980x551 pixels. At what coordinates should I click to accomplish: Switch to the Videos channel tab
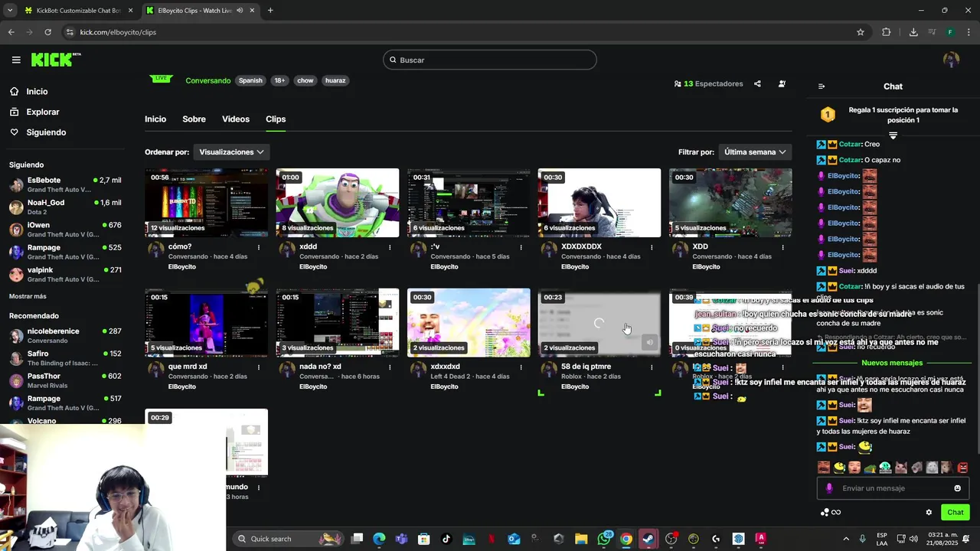tap(236, 119)
